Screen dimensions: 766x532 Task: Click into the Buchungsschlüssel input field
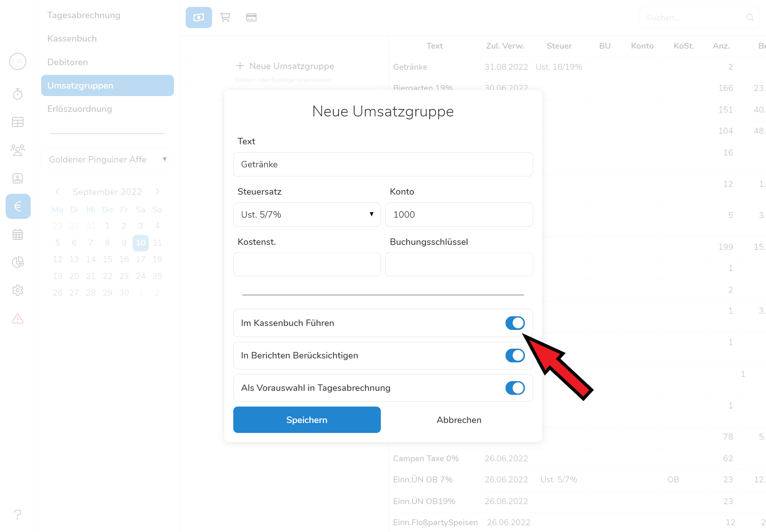459,264
